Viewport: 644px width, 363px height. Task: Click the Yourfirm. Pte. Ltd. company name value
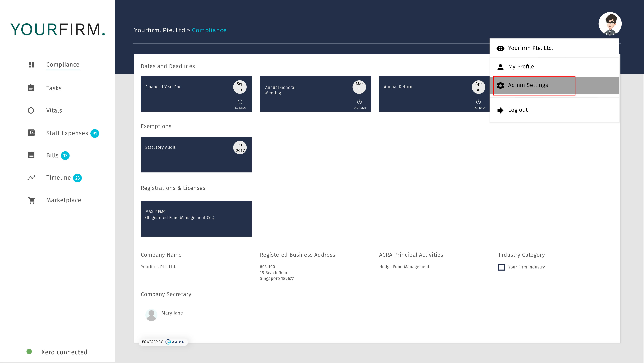[158, 267]
